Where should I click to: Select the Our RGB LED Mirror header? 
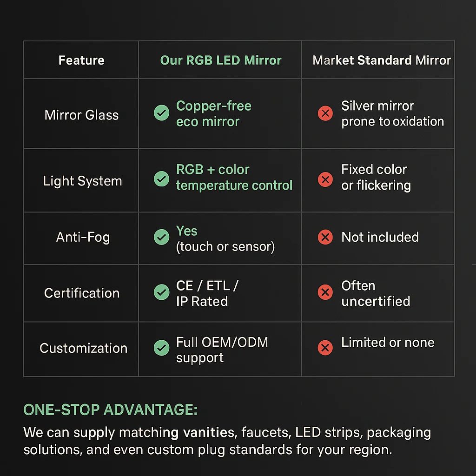pos(221,60)
